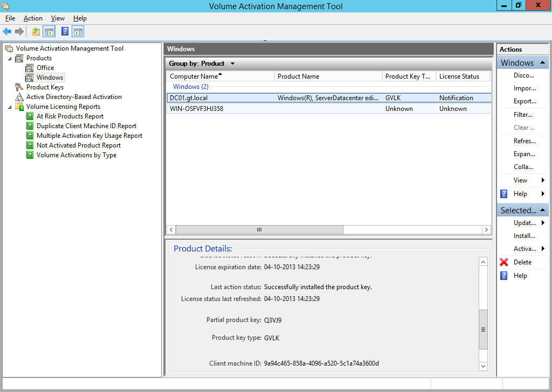Open the Group by: Product dropdown
The height and width of the screenshot is (392, 552).
tap(232, 64)
